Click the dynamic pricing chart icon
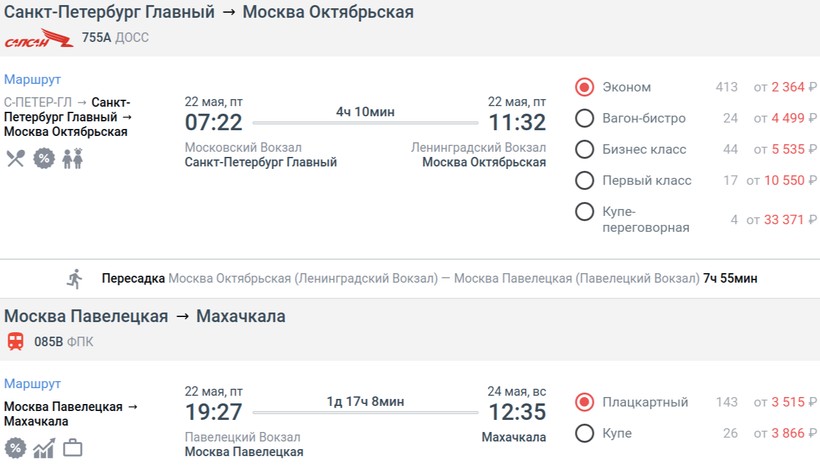Screen dimensions: 820x465 (x=44, y=448)
